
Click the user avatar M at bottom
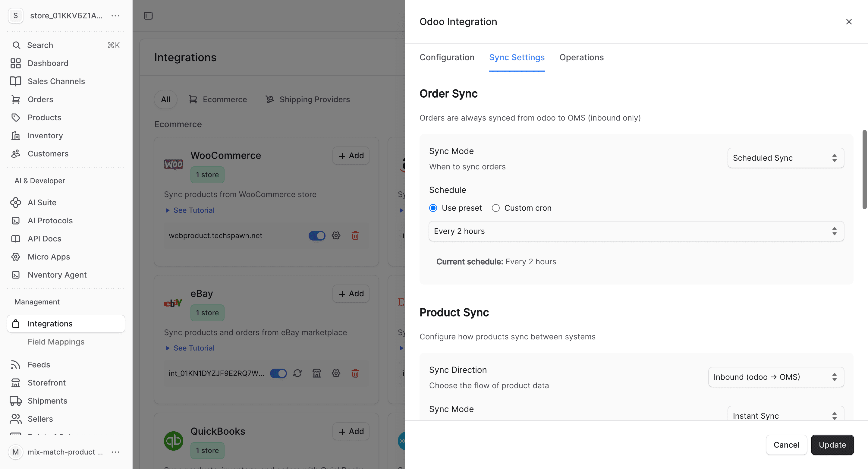15,452
